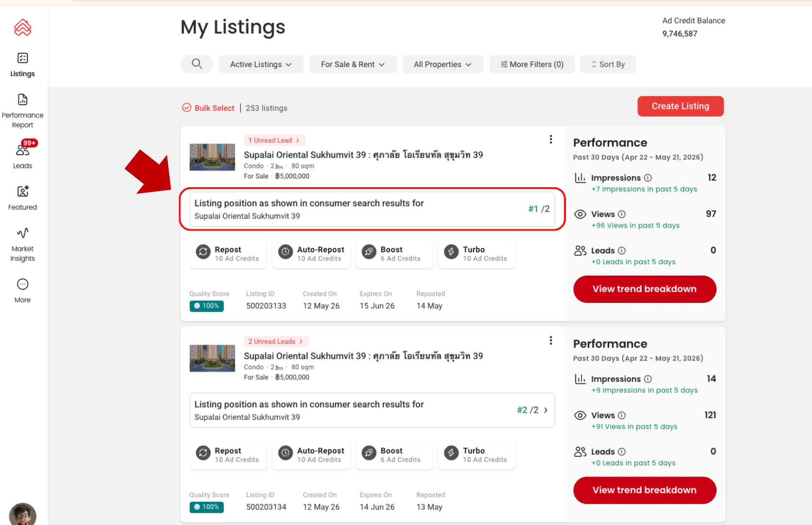Open the More menu in sidebar
Viewport: 812px width, 525px height.
point(22,291)
